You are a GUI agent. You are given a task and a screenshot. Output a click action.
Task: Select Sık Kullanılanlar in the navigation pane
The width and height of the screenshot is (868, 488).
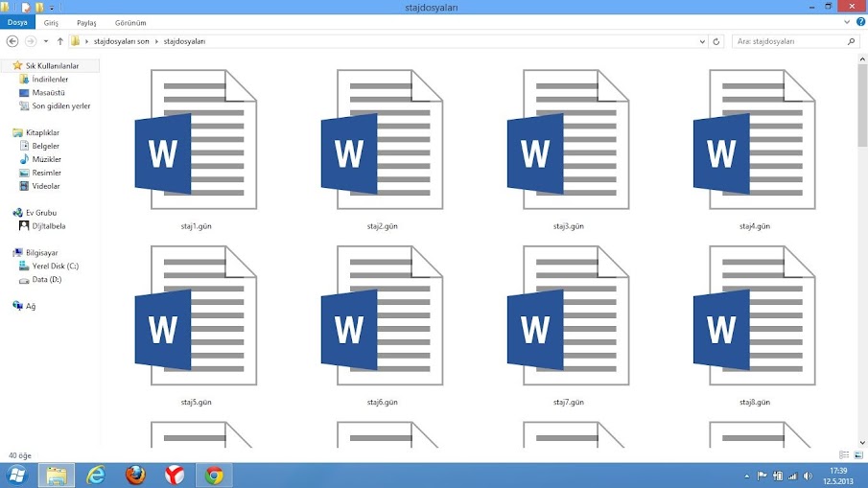pyautogui.click(x=52, y=66)
